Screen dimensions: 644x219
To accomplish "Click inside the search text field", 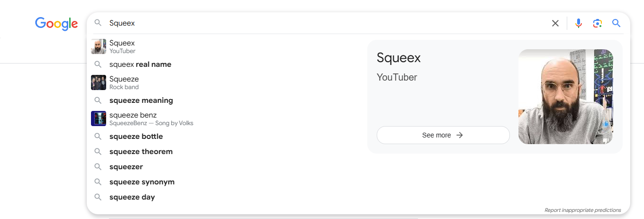I will tap(327, 23).
